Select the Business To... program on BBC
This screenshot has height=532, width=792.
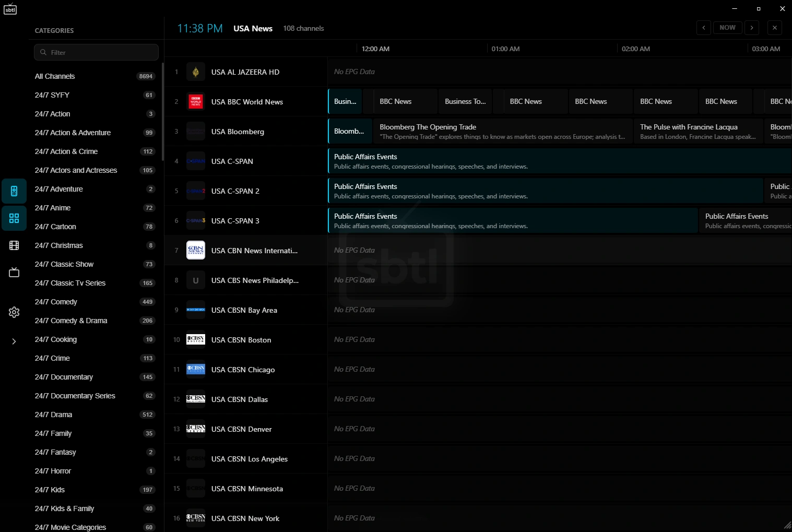[465, 102]
